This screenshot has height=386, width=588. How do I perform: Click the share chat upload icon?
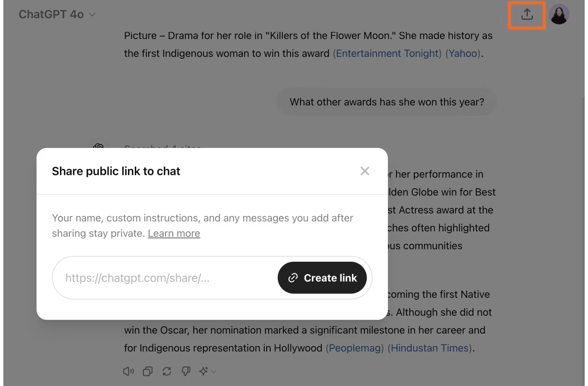coord(527,15)
